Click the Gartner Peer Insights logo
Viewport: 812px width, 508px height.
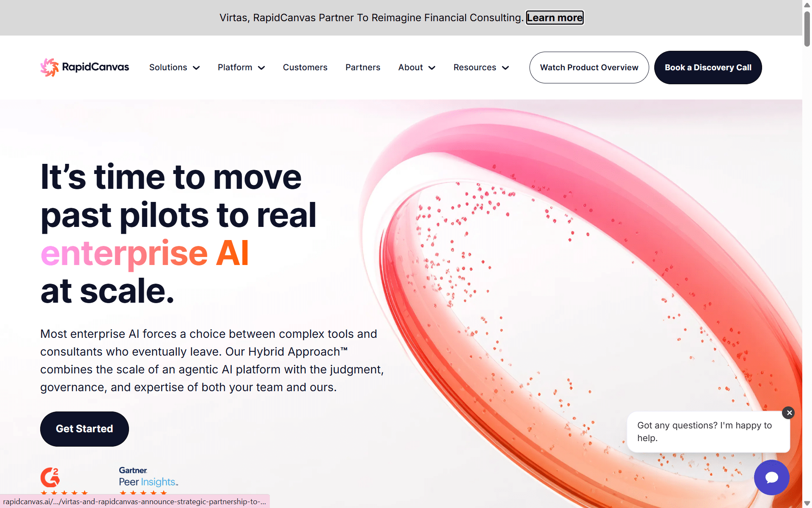point(148,477)
